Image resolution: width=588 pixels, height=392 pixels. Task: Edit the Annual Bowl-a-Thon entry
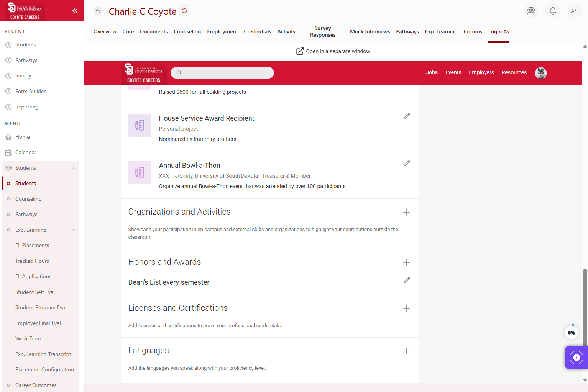coord(407,164)
